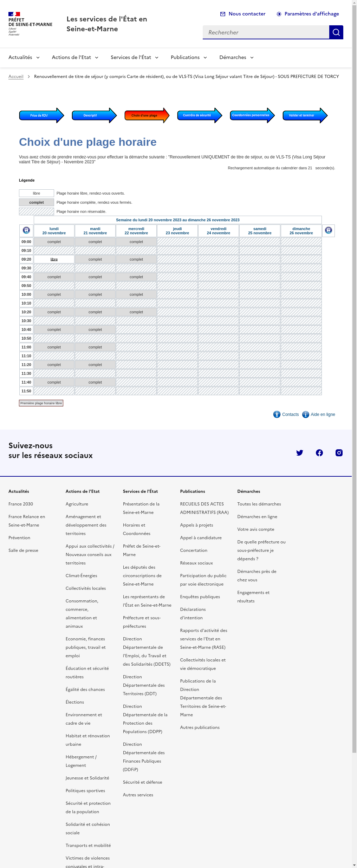
Task: Open Égalité des chances footer link
Action: [85, 690]
